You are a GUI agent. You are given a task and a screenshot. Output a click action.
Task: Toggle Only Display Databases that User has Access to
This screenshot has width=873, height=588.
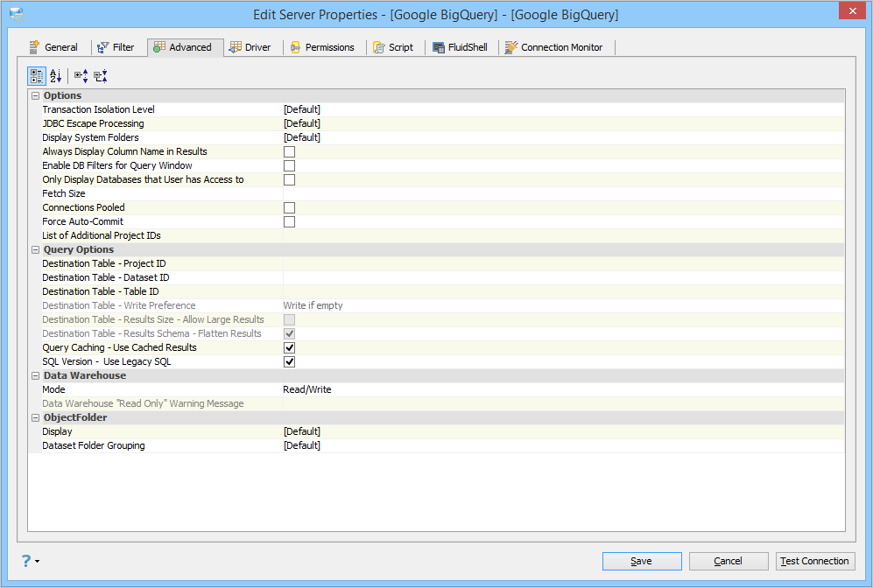tap(290, 179)
